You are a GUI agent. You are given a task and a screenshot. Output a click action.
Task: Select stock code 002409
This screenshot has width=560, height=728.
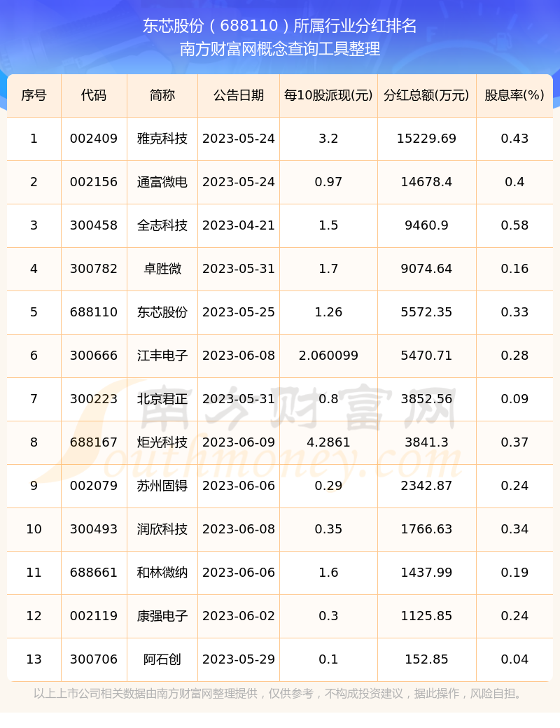pos(94,139)
